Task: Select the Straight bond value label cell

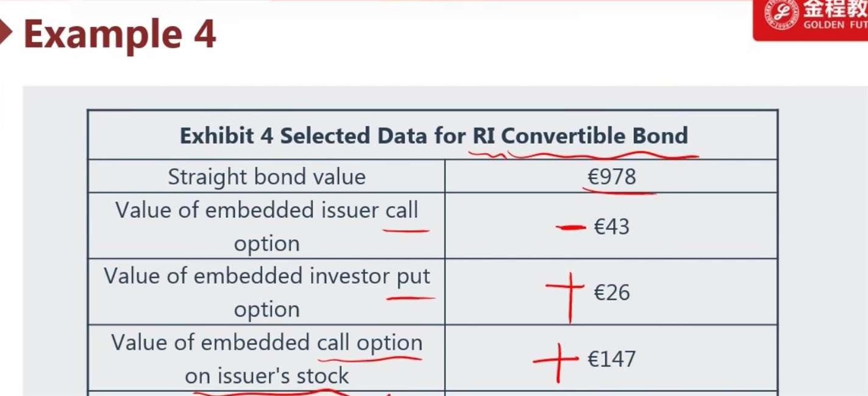Action: pyautogui.click(x=266, y=177)
